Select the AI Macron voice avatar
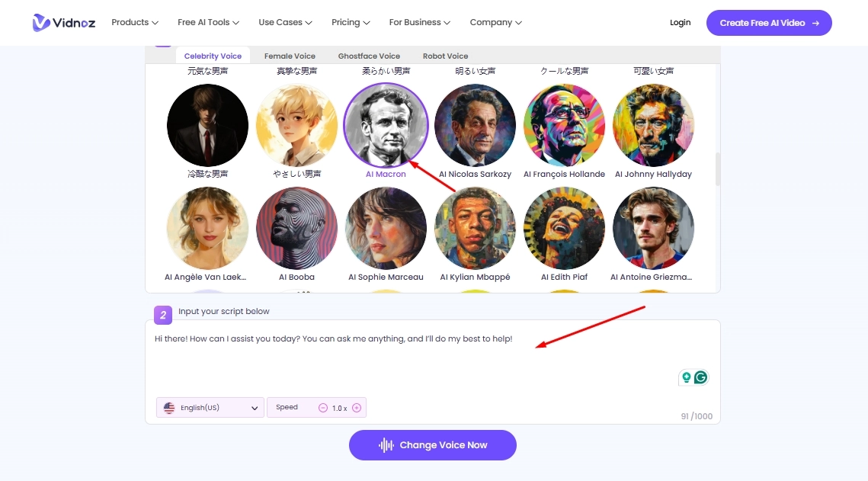 tap(386, 124)
